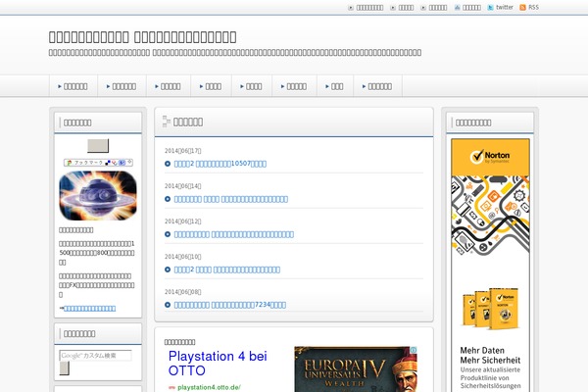Open the 2014/06/17 entry mentioning 10507
The height and width of the screenshot is (392, 588).
coord(220,164)
